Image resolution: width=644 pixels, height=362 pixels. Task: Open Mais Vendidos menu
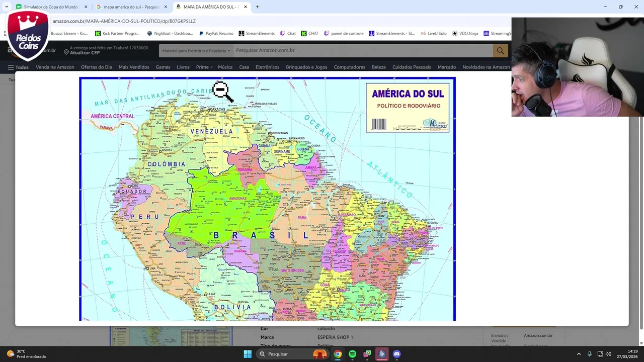[x=134, y=67]
